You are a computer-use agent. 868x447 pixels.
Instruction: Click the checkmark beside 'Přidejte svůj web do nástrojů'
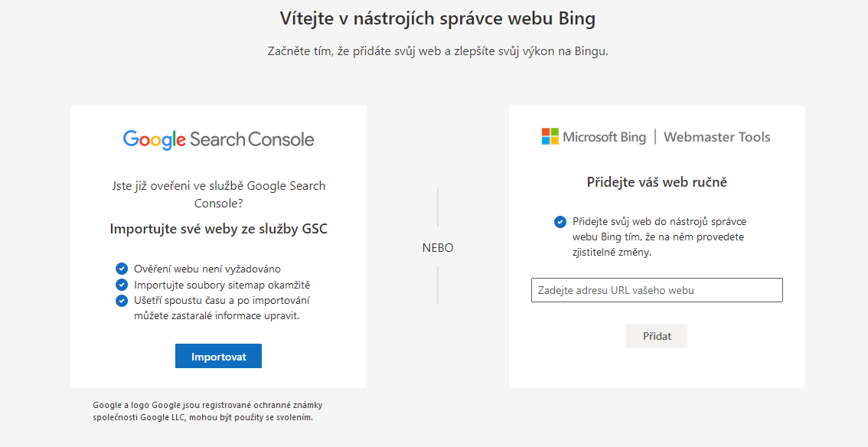560,222
